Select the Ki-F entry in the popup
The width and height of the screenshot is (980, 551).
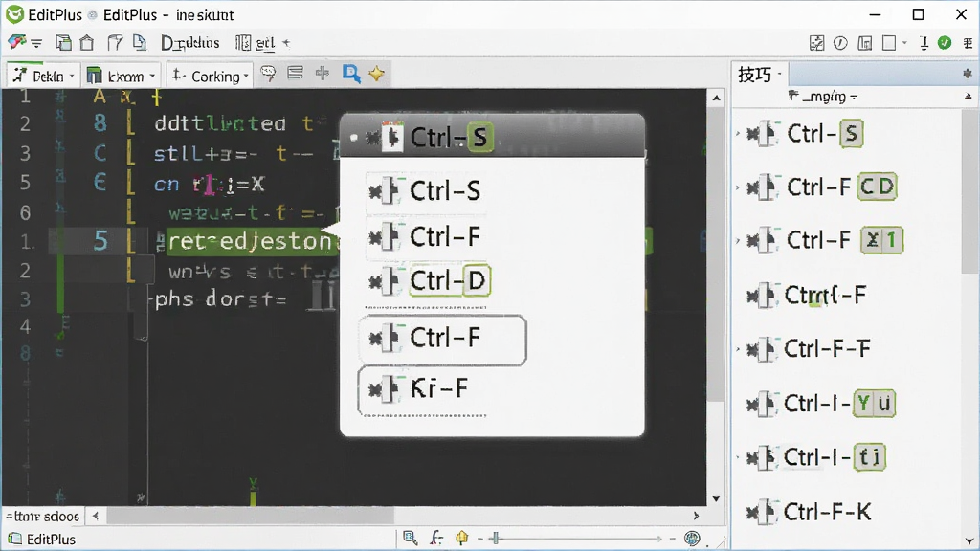(422, 390)
